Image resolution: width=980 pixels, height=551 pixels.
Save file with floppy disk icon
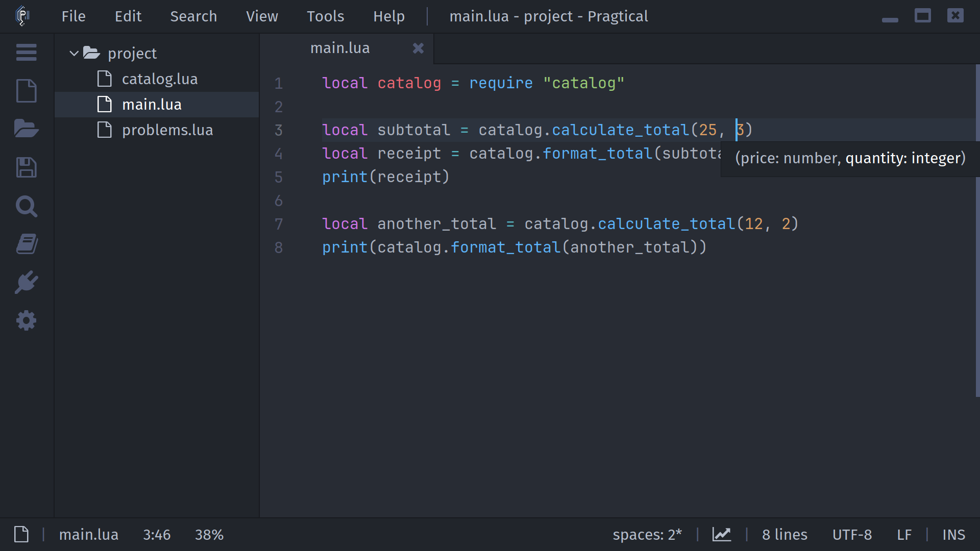coord(26,167)
